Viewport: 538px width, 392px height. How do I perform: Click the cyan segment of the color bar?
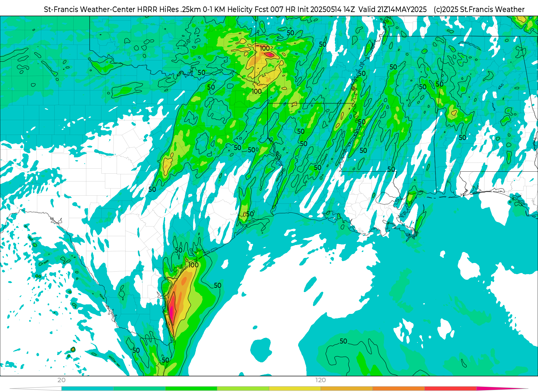(x=87, y=389)
